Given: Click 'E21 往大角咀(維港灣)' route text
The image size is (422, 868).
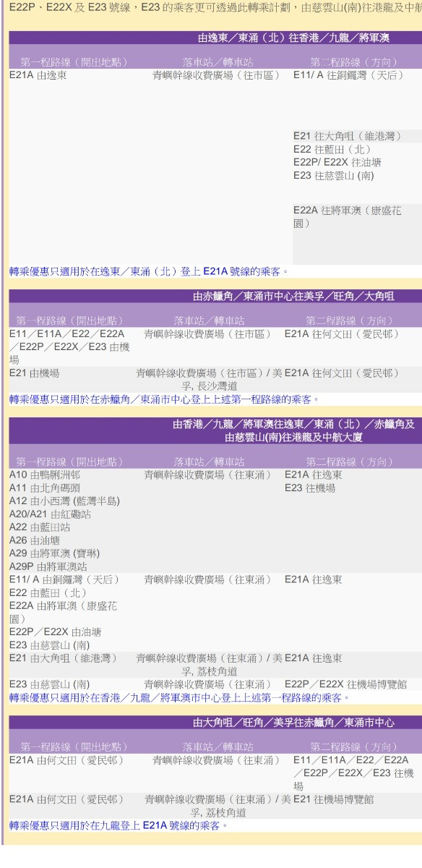Looking at the screenshot, I should tap(348, 136).
